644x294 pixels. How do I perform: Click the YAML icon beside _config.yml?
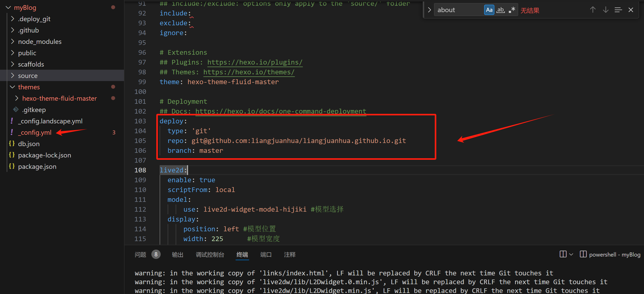click(x=12, y=132)
